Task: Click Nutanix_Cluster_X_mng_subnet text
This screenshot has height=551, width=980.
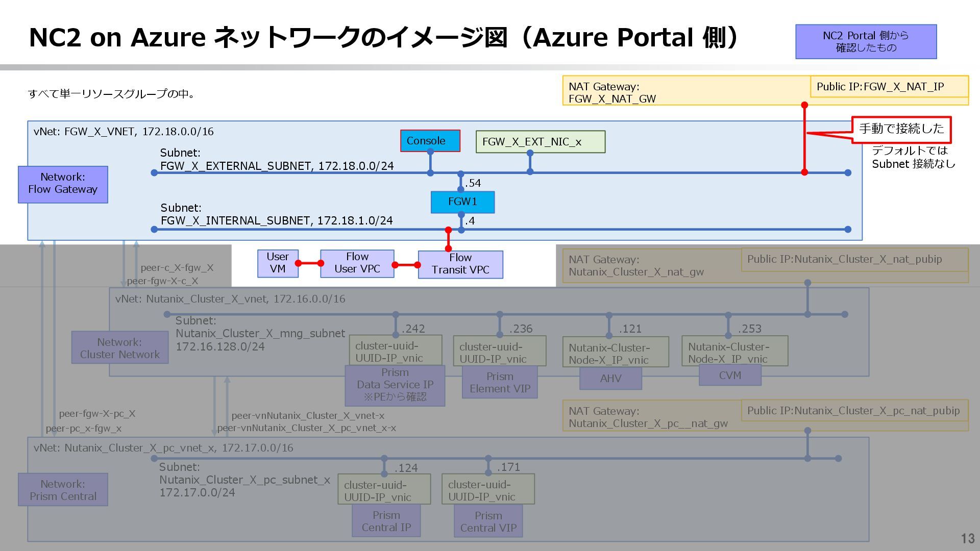Action: click(x=260, y=334)
